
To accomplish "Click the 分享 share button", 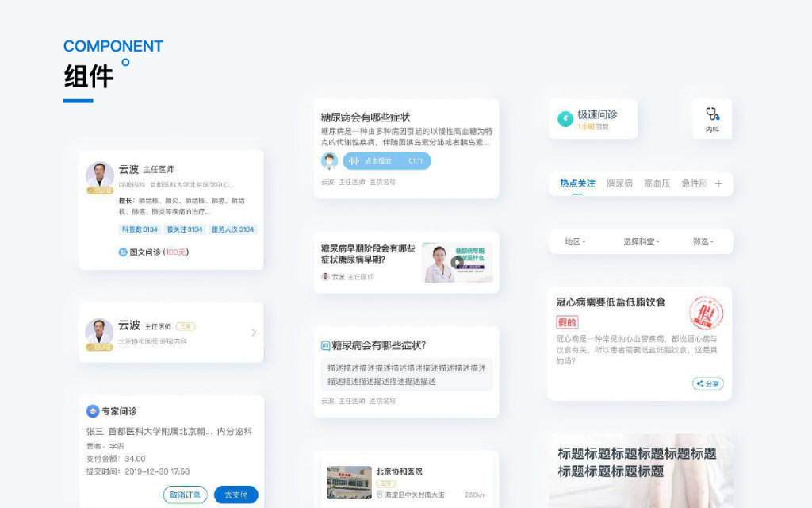I will point(707,383).
